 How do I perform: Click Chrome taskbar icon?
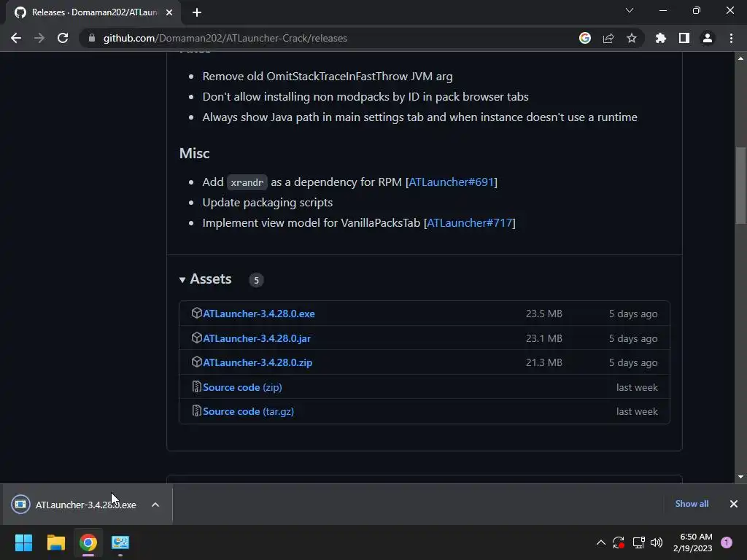click(88, 542)
